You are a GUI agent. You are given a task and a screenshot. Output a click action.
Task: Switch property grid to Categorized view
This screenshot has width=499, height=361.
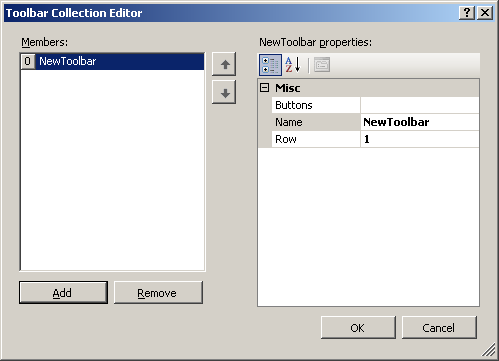[x=270, y=65]
